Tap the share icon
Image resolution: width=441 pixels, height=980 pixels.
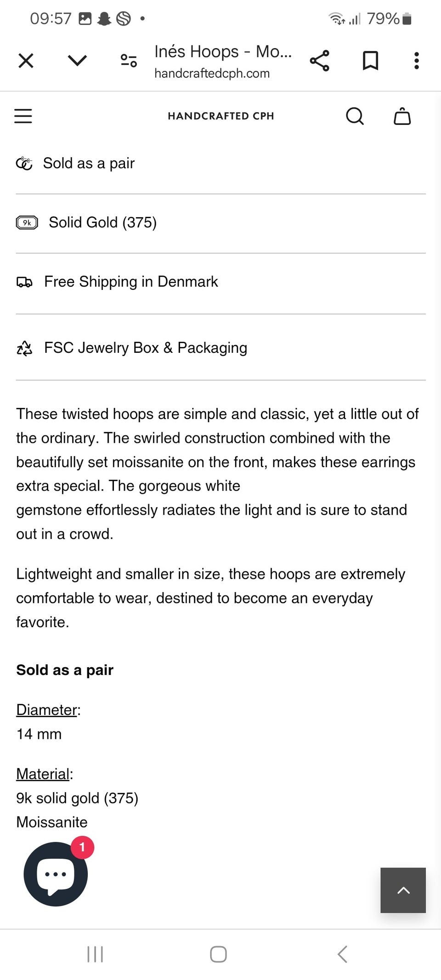[x=320, y=61]
